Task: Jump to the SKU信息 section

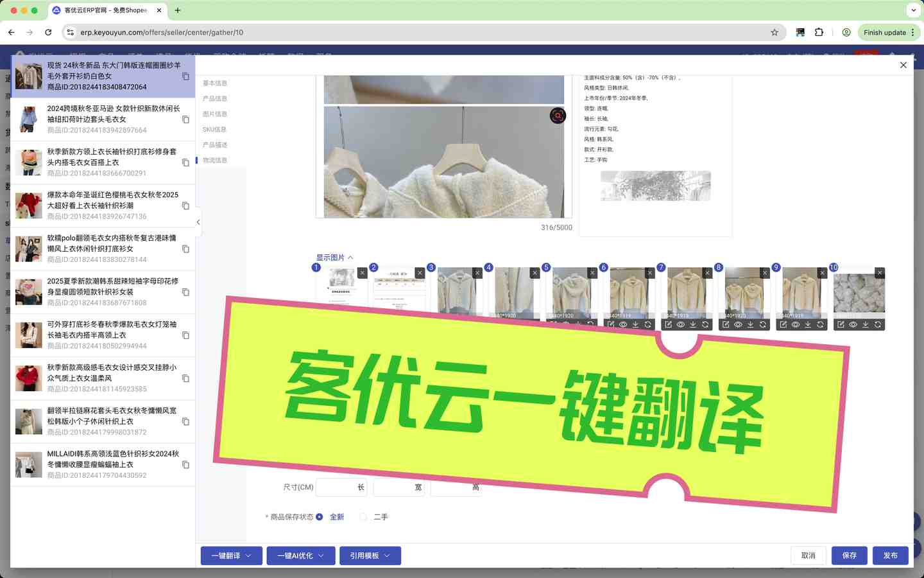Action: click(214, 130)
